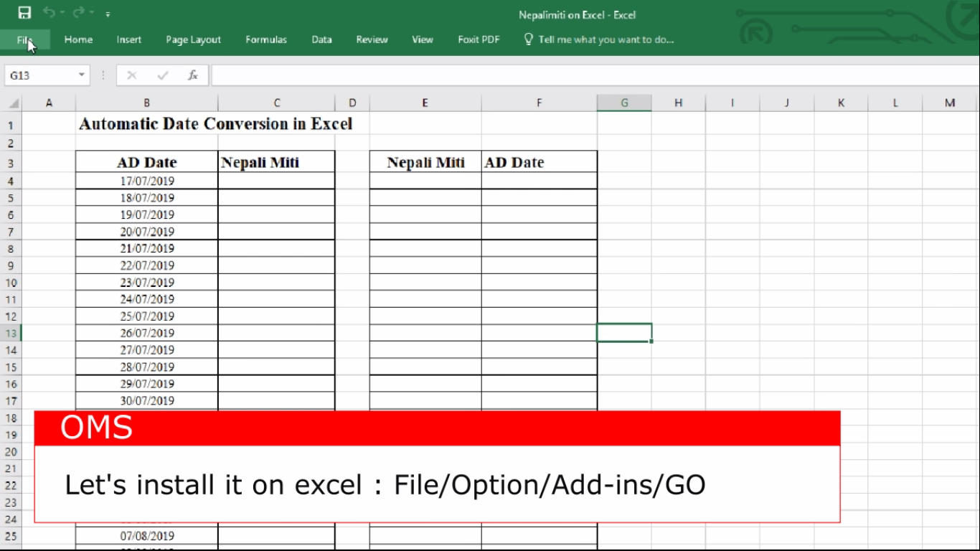Select column A header

(49, 103)
